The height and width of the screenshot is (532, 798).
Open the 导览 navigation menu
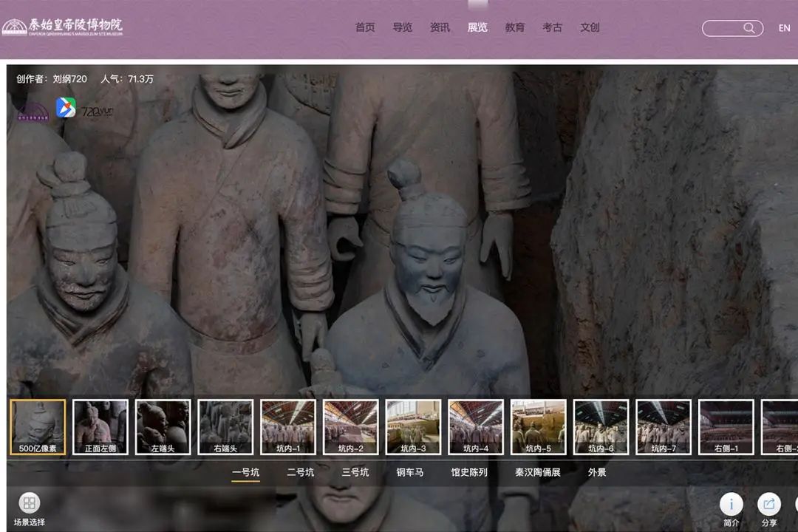click(x=403, y=27)
